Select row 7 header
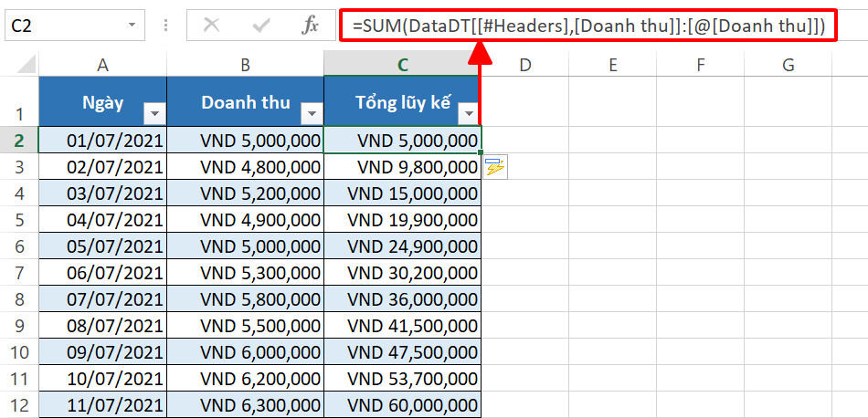The image size is (868, 418). [19, 273]
